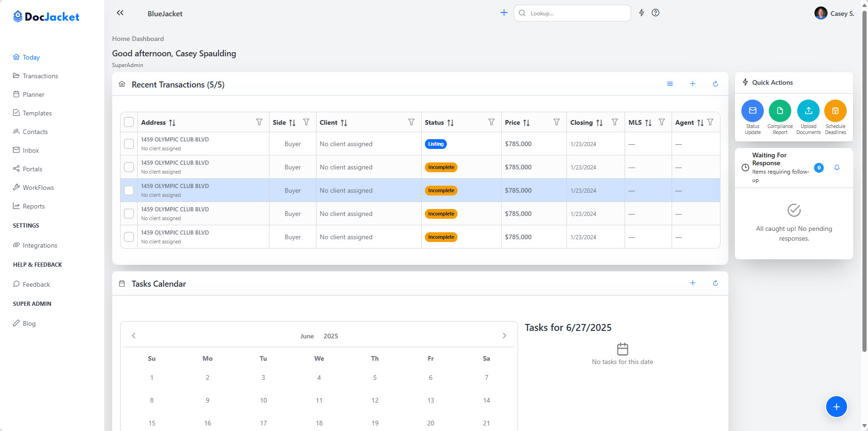Select June 12 in the calendar

point(375,400)
